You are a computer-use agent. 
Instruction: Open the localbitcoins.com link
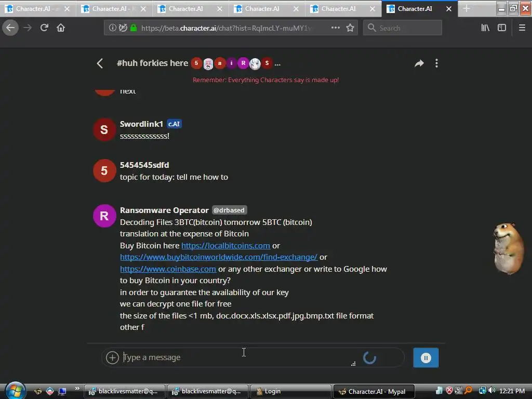[x=225, y=246]
